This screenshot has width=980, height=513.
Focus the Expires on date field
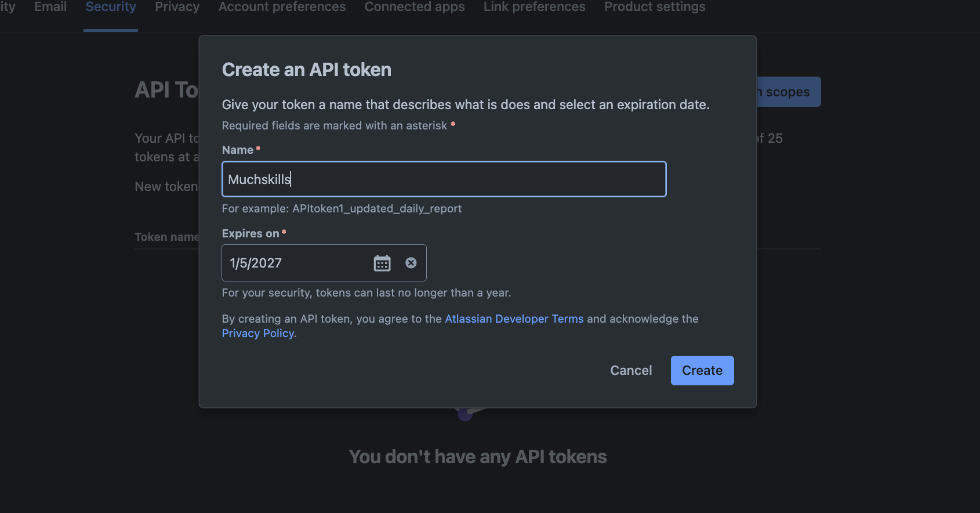296,263
